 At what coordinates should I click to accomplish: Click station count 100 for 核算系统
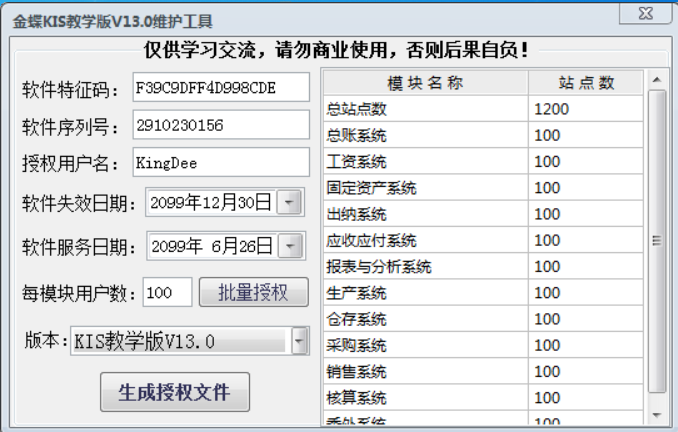(x=586, y=397)
